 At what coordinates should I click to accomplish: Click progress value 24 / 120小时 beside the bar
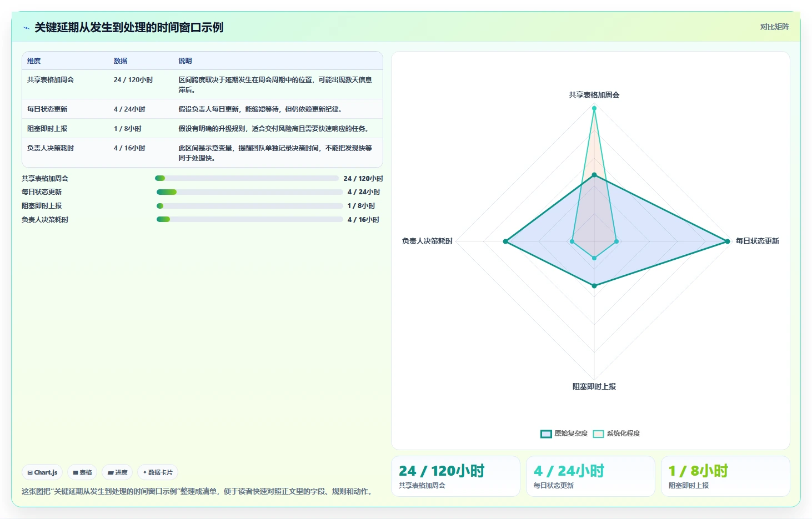point(363,179)
